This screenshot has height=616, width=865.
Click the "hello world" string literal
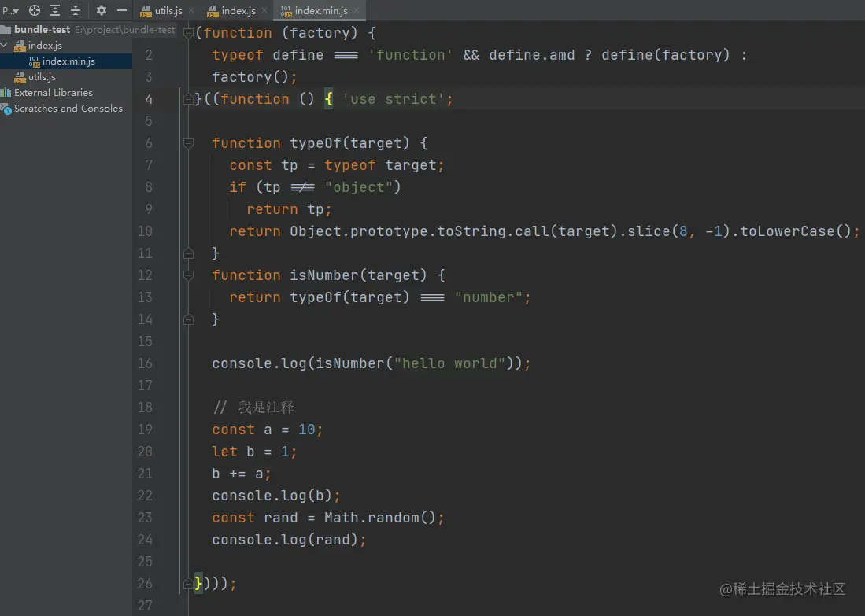(449, 363)
